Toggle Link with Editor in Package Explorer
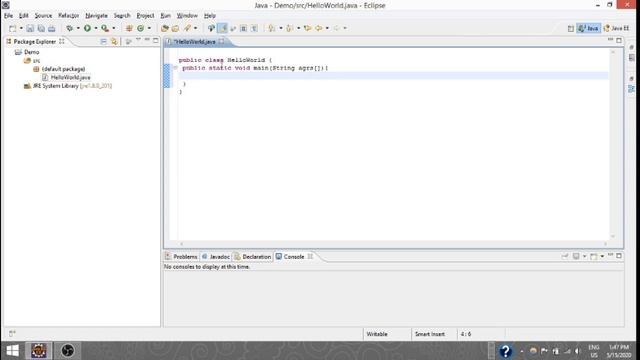The width and height of the screenshot is (640, 360). [x=114, y=41]
